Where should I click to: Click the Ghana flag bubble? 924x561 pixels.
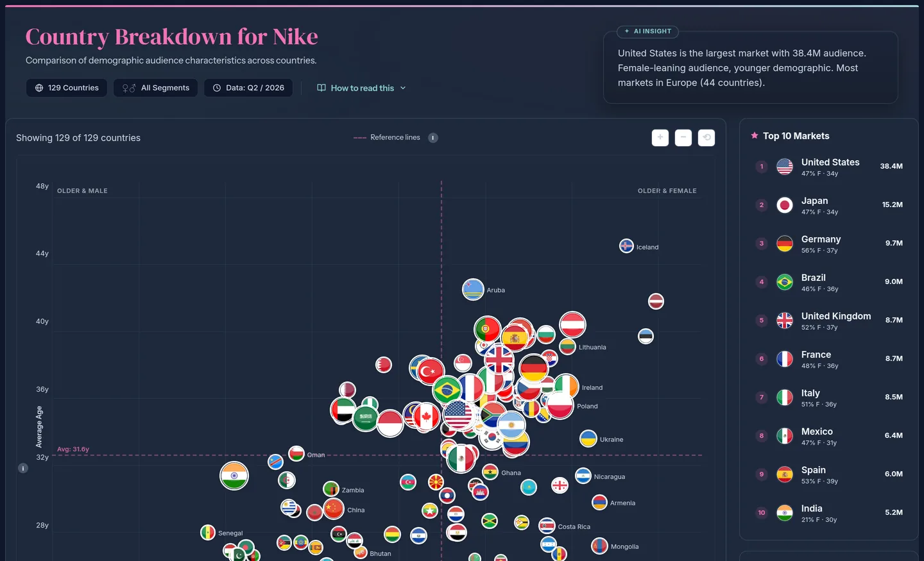coord(490,473)
